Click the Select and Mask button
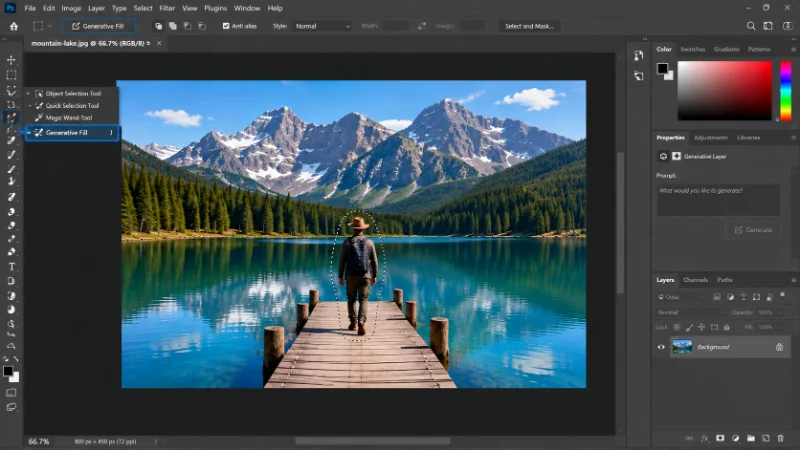 point(529,26)
